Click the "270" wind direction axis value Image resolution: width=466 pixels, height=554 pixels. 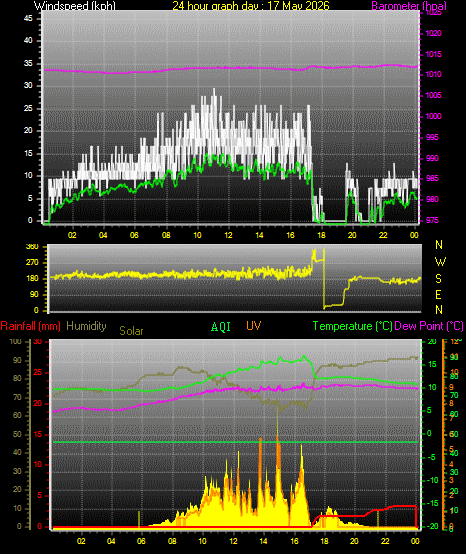coord(32,263)
